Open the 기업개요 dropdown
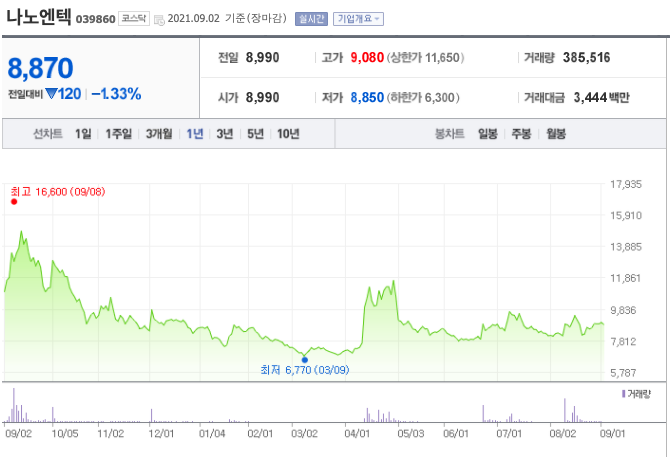Viewport: 670px width, 457px height. (358, 19)
